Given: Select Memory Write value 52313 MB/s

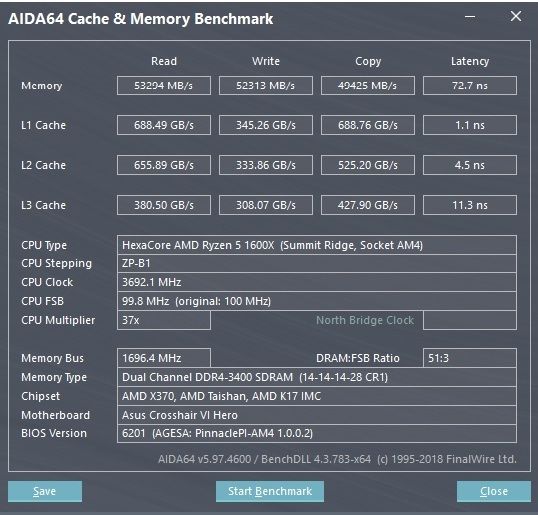Looking at the screenshot, I should (266, 85).
